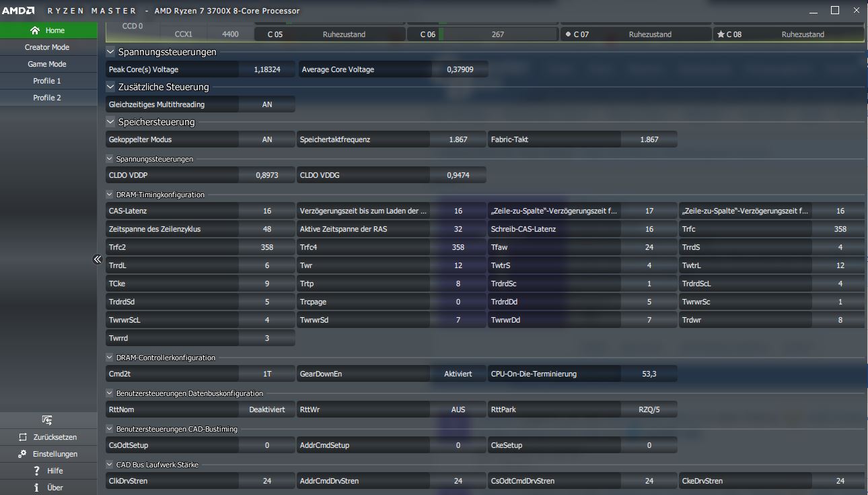The width and height of the screenshot is (868, 495).
Task: Open the Über about page
Action: click(x=48, y=488)
